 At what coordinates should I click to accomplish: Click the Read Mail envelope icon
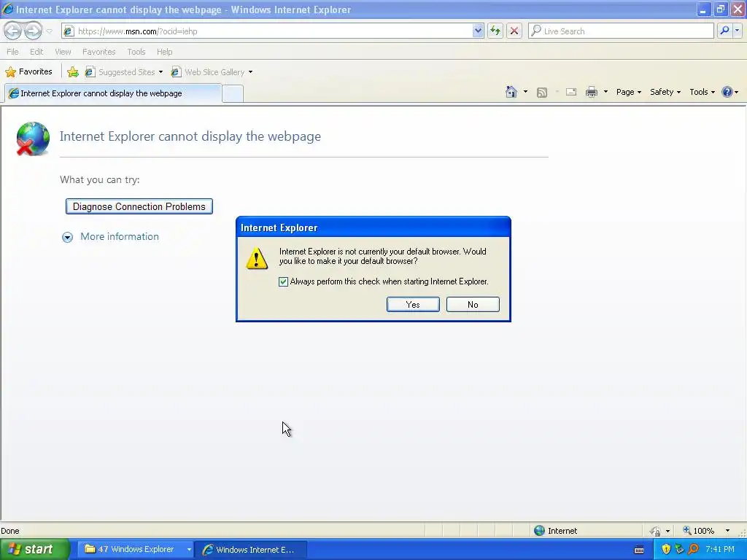571,92
